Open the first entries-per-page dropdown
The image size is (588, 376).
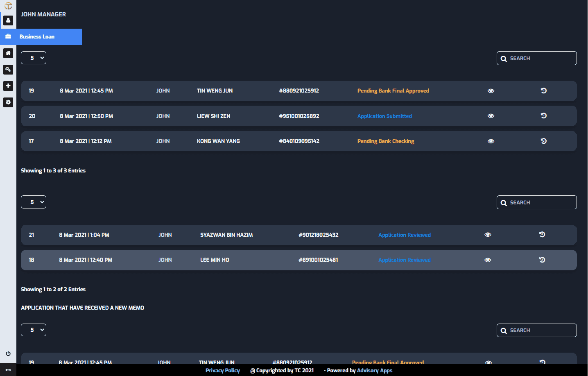point(33,57)
